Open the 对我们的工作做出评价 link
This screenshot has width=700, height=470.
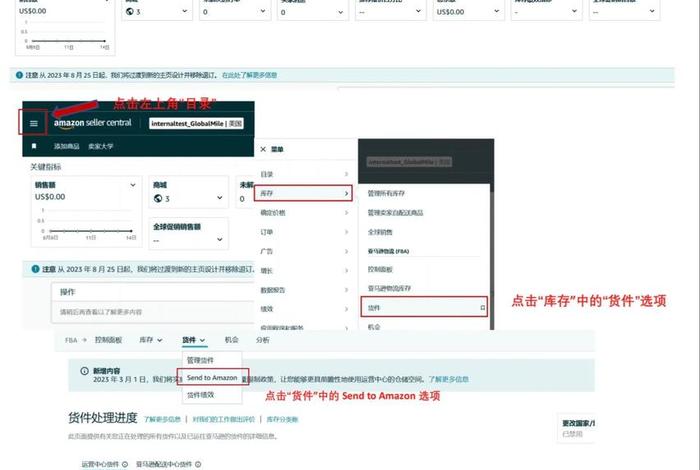[x=224, y=419]
